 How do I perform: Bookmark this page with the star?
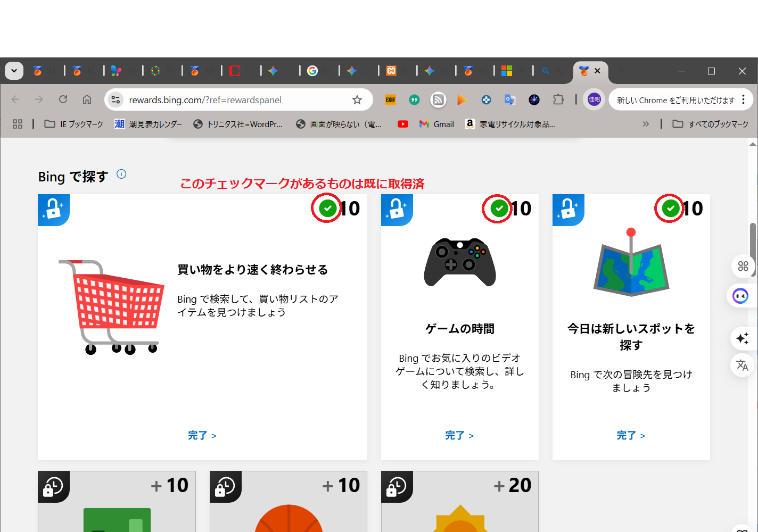[357, 99]
